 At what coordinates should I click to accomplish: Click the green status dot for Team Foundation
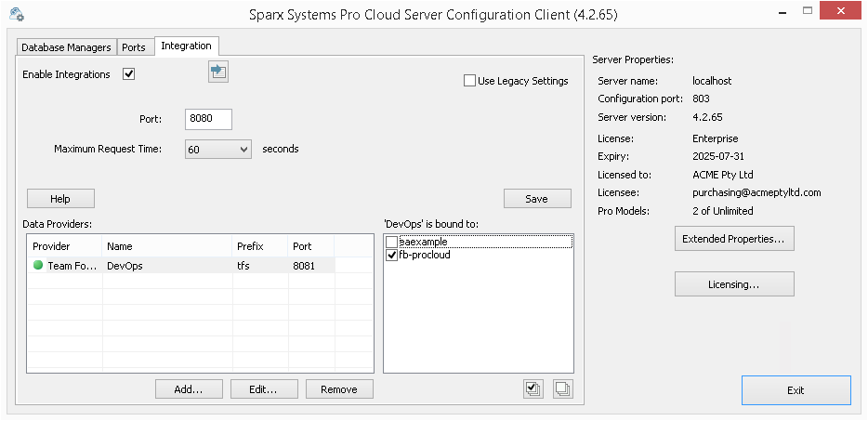[x=38, y=266]
